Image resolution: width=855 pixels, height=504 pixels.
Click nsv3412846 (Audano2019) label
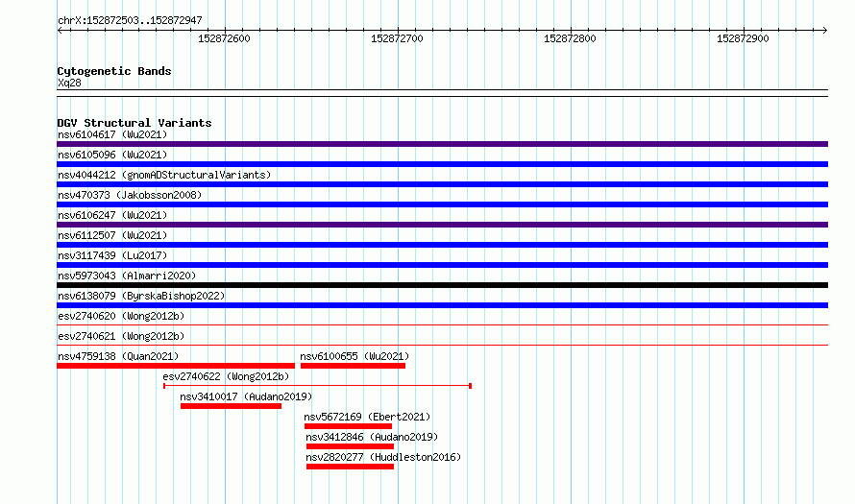pyautogui.click(x=372, y=437)
